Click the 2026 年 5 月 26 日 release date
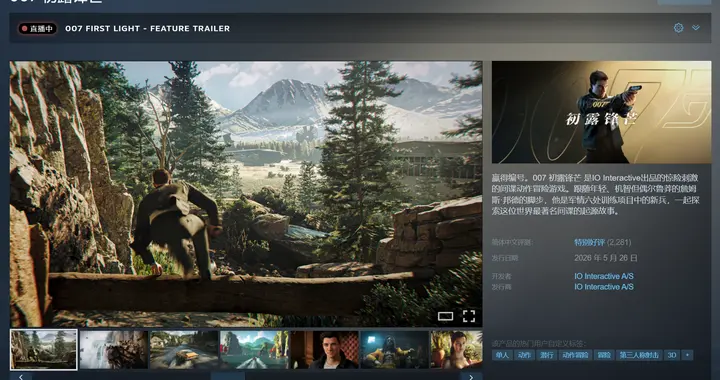Image resolution: width=720 pixels, height=380 pixels. (x=606, y=258)
